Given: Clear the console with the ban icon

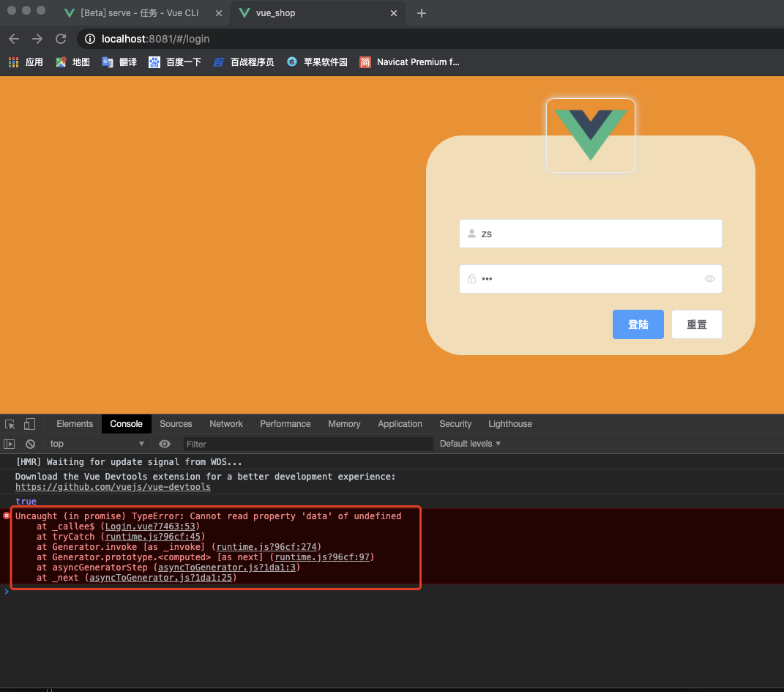Looking at the screenshot, I should [31, 444].
